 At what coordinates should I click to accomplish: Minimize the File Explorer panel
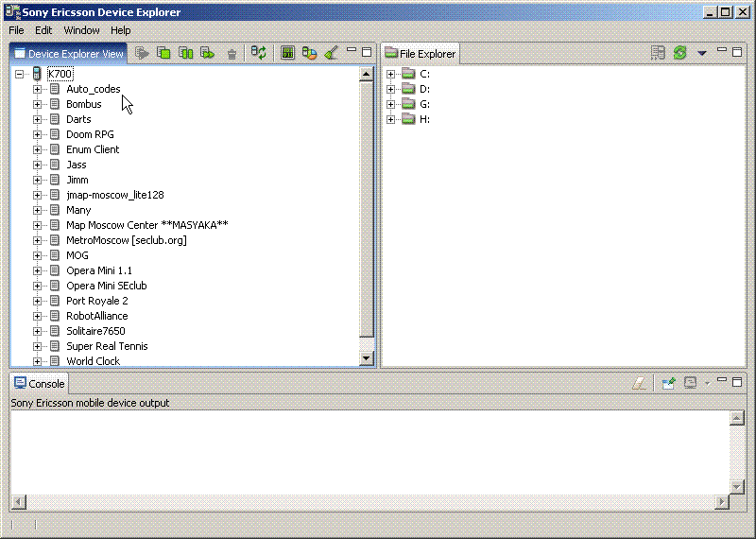(722, 50)
